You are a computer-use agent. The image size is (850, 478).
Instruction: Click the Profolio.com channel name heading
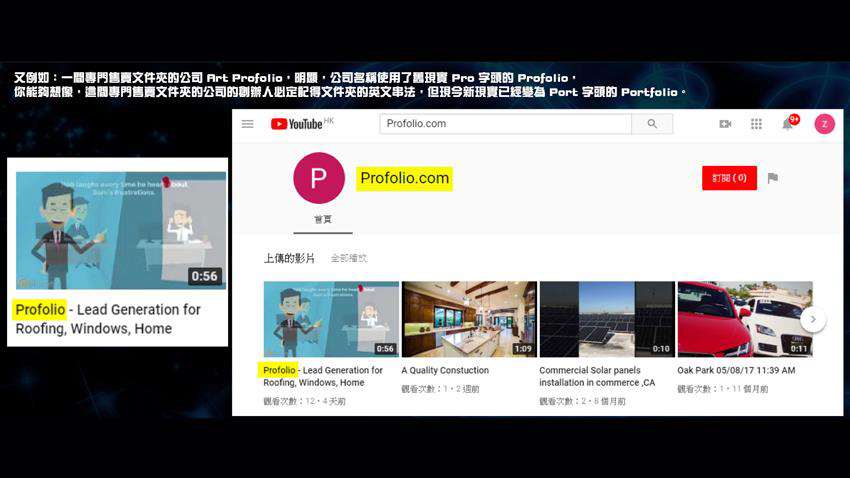pyautogui.click(x=404, y=178)
